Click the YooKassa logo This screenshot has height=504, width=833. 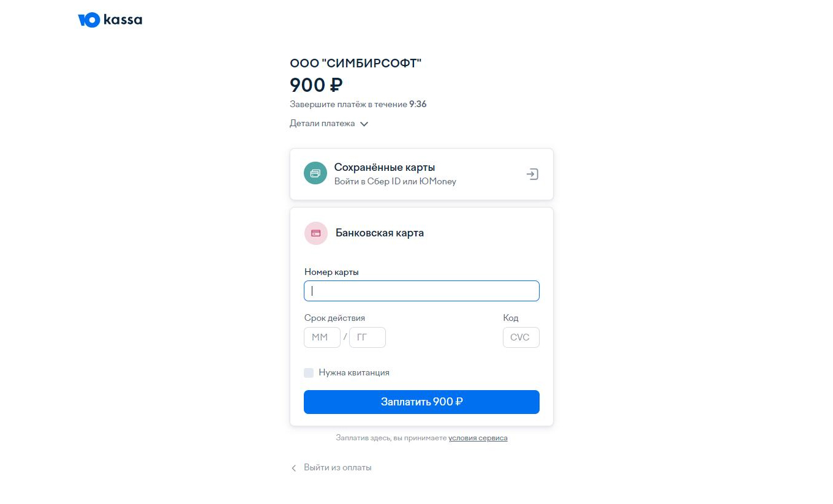[x=110, y=20]
